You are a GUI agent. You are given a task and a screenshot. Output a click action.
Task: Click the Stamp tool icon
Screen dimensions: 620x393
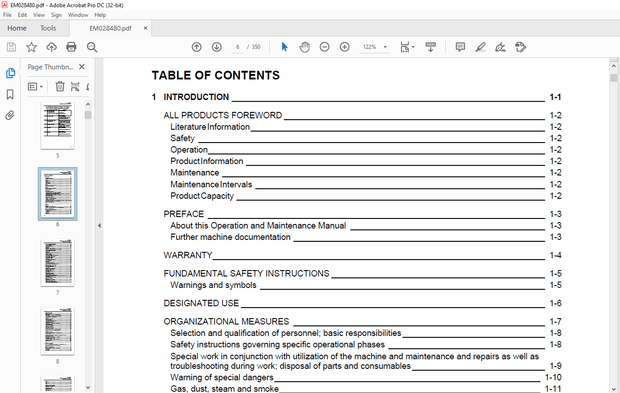(x=521, y=47)
